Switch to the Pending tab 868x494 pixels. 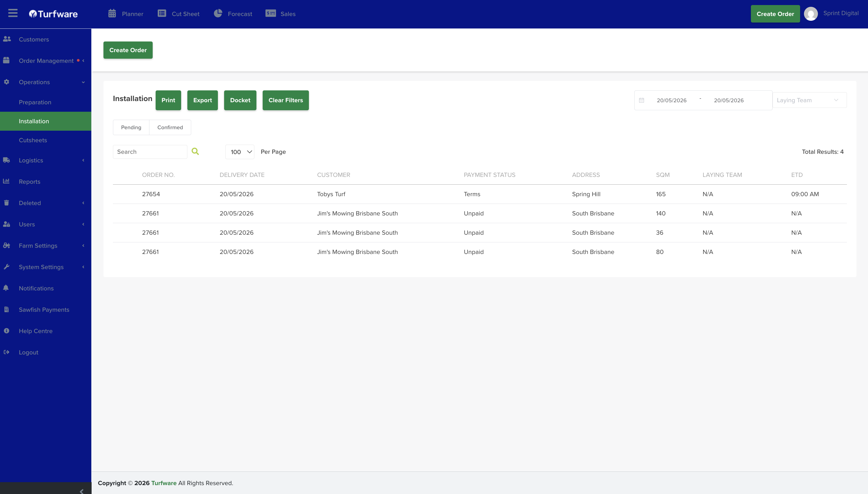(x=131, y=127)
